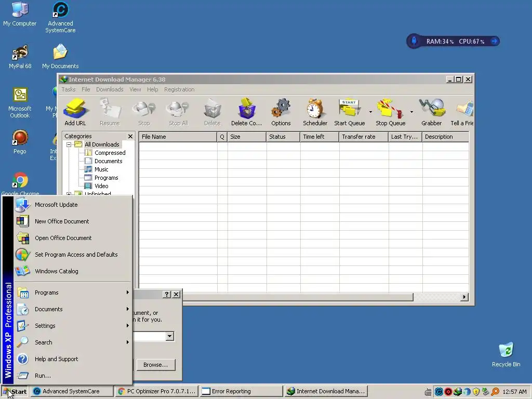The height and width of the screenshot is (399, 532).
Task: Click New Office Document entry
Action: tap(73, 221)
